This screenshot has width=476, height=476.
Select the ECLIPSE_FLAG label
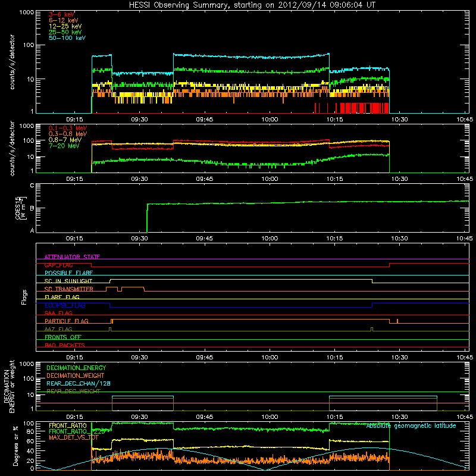(65, 305)
